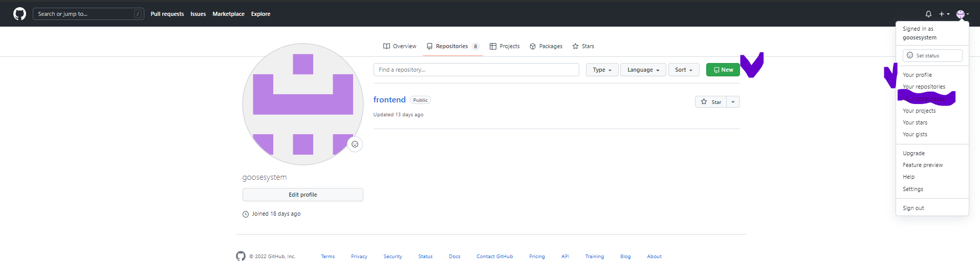980x274 pixels.
Task: Open the Privacy footer link
Action: click(359, 257)
